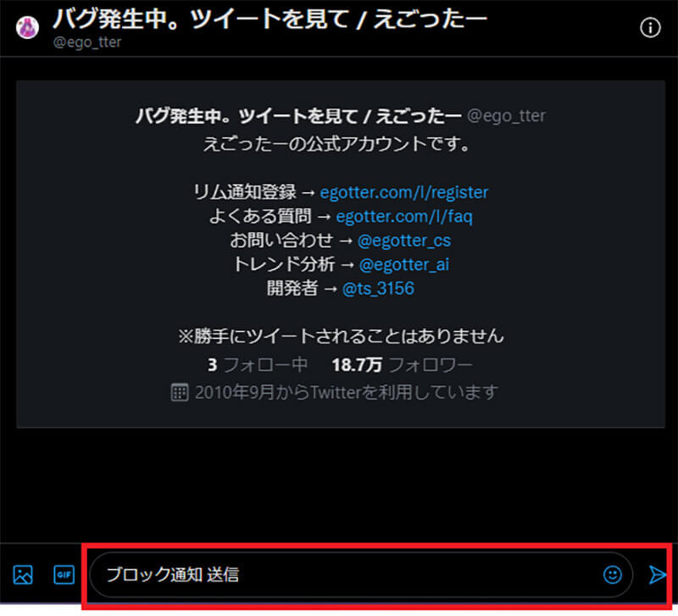This screenshot has height=616, width=678.
Task: Open the emoji picker smiley icon
Action: [612, 575]
